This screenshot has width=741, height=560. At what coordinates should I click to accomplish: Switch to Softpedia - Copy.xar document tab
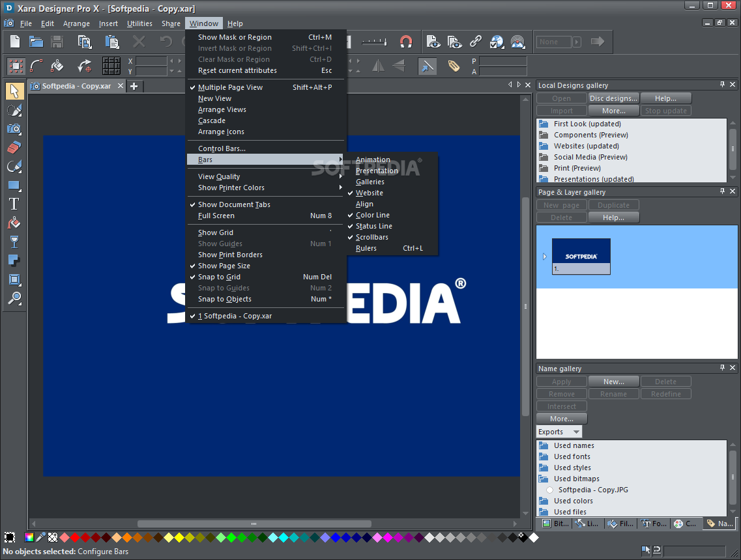(76, 86)
